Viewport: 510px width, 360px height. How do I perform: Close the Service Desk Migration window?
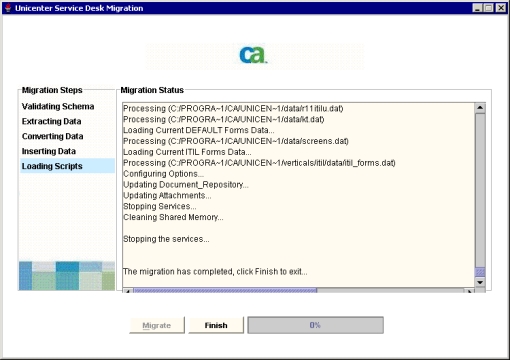click(501, 8)
